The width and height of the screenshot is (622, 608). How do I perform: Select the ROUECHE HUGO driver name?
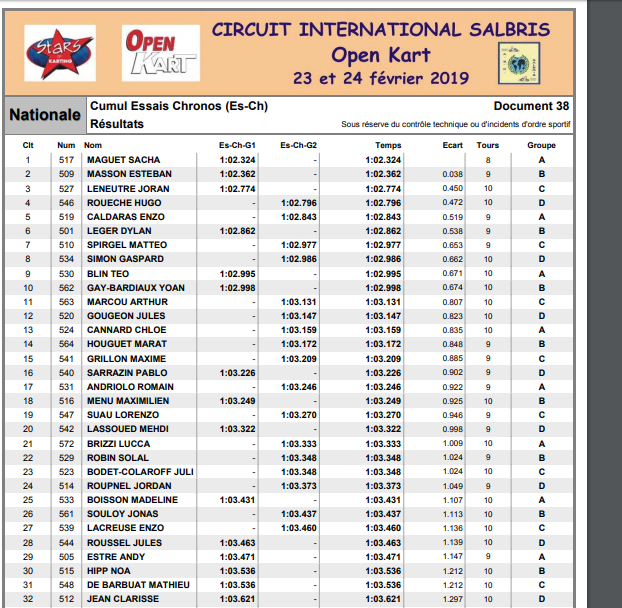click(125, 203)
